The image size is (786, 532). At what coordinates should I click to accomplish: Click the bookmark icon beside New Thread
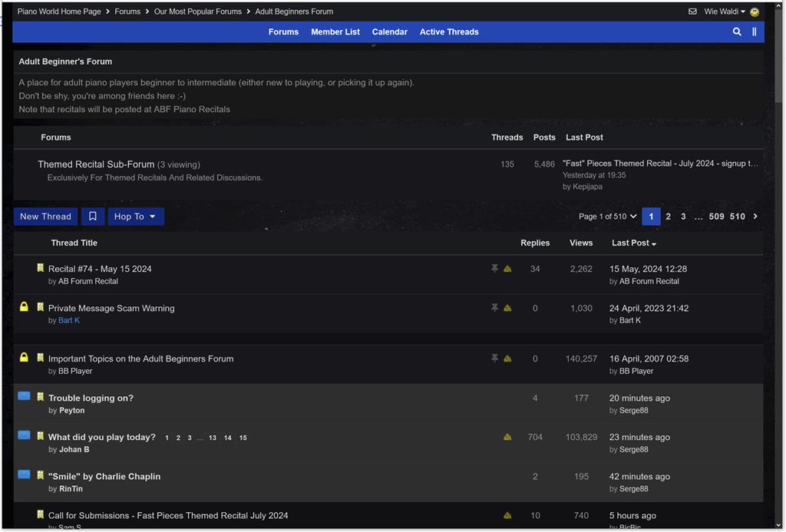tap(93, 216)
